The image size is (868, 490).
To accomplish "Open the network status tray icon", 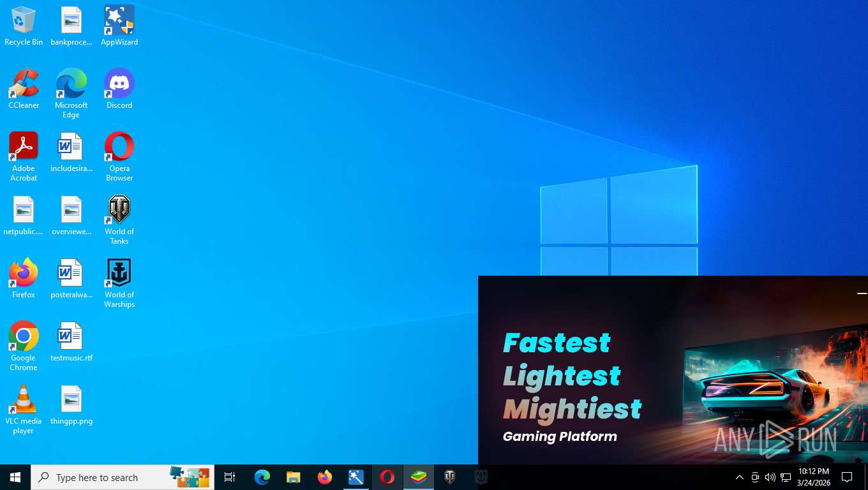I will (x=786, y=477).
